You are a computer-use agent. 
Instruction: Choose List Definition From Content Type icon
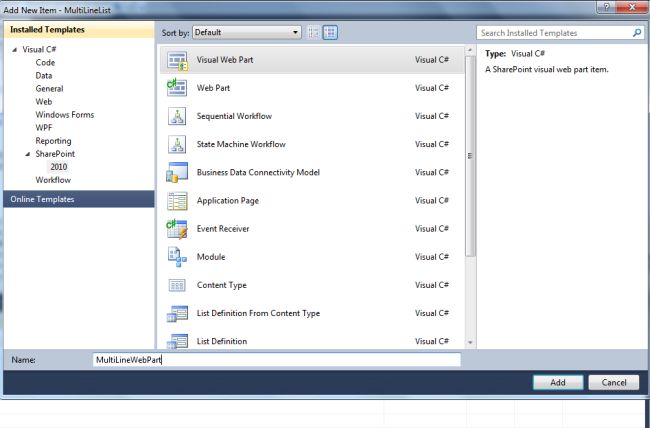pyautogui.click(x=177, y=314)
